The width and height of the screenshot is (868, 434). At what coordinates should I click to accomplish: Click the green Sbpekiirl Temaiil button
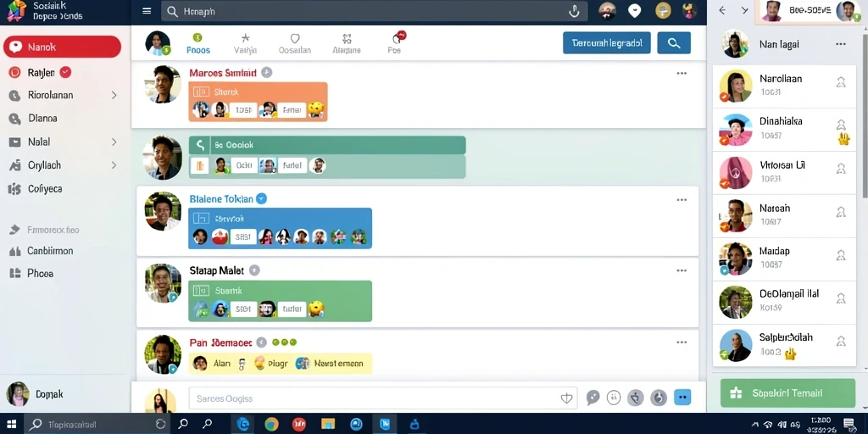[x=787, y=393]
